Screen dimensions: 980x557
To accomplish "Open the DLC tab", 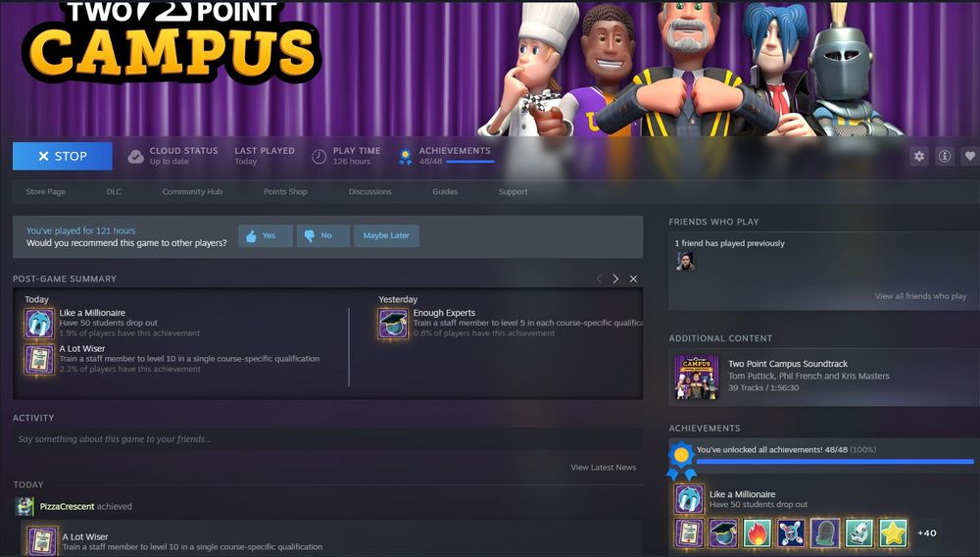I will pyautogui.click(x=114, y=192).
